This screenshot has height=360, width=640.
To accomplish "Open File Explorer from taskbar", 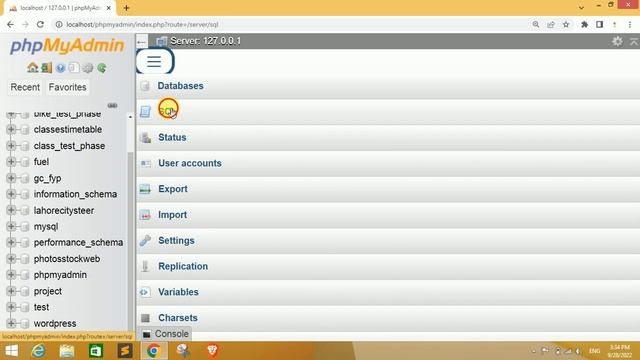I will point(67,351).
